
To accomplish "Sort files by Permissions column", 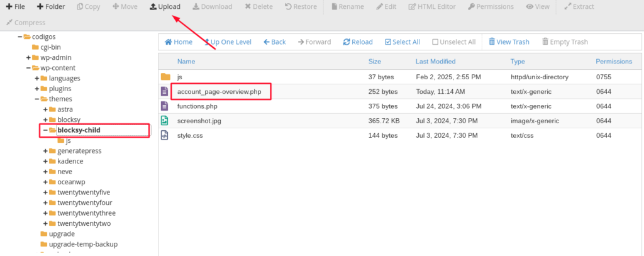I will (614, 62).
